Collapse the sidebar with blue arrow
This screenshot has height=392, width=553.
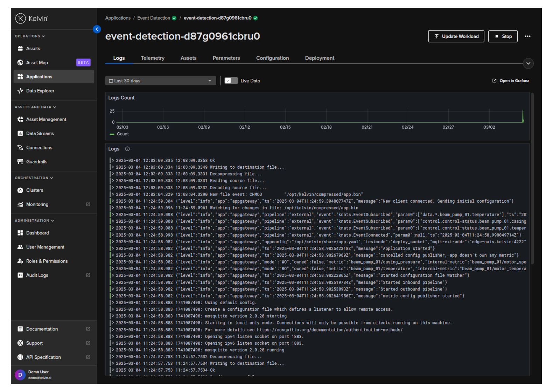coord(97,29)
